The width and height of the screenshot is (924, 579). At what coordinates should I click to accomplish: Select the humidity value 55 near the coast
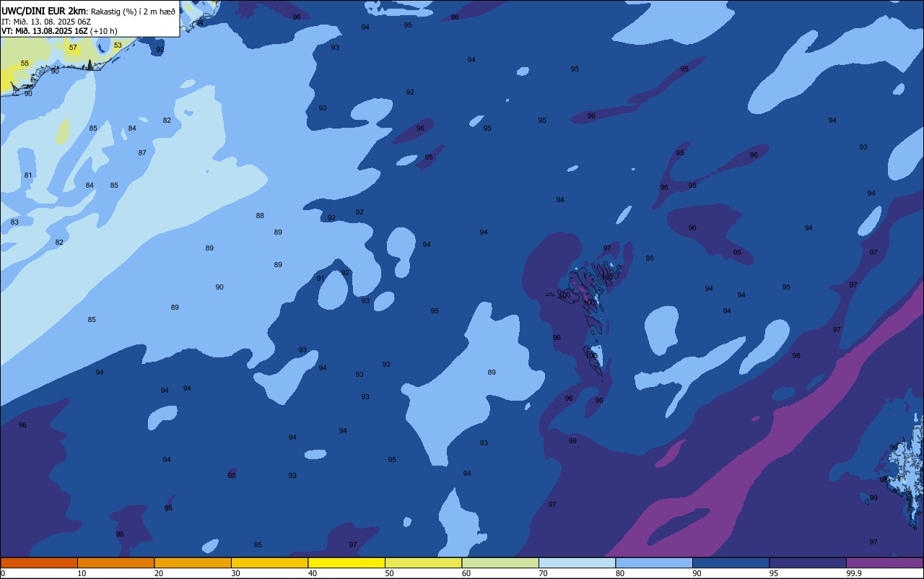pyautogui.click(x=25, y=64)
